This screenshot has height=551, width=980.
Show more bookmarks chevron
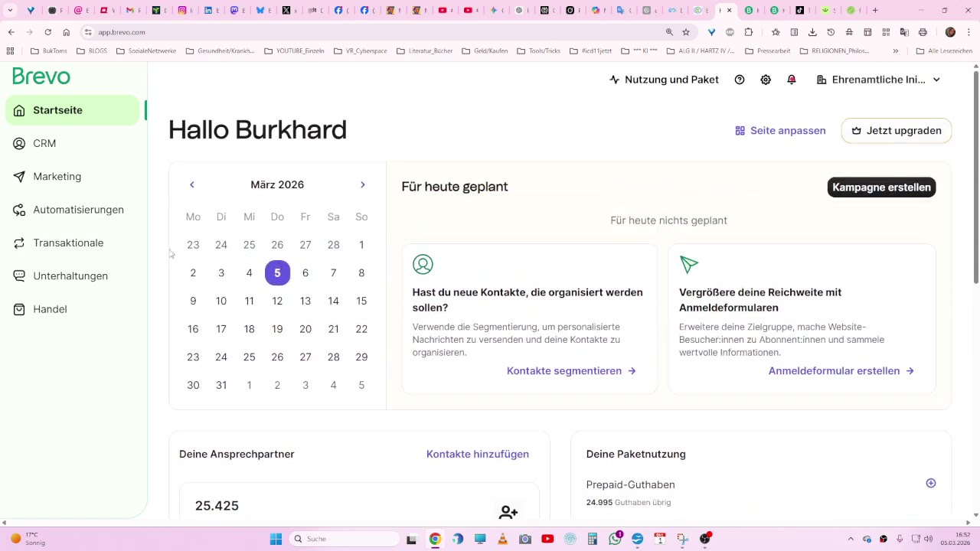pos(896,51)
